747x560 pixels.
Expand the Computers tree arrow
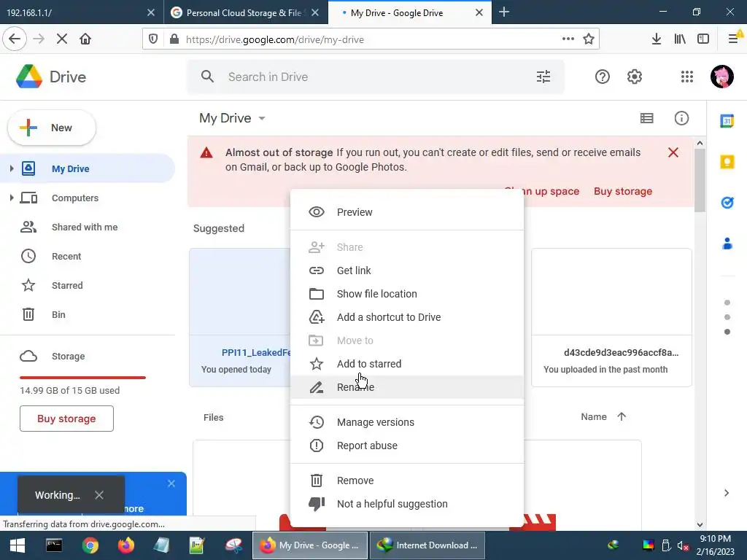[x=12, y=197]
